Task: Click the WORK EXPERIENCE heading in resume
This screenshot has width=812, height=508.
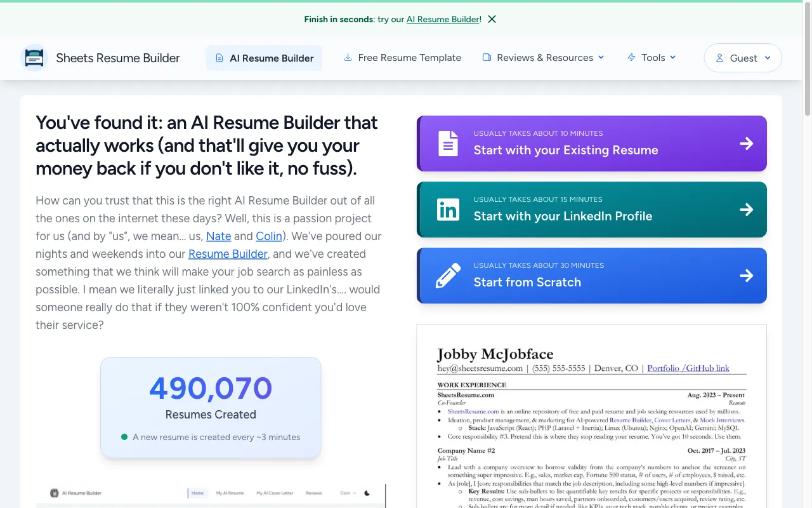Action: click(x=472, y=385)
